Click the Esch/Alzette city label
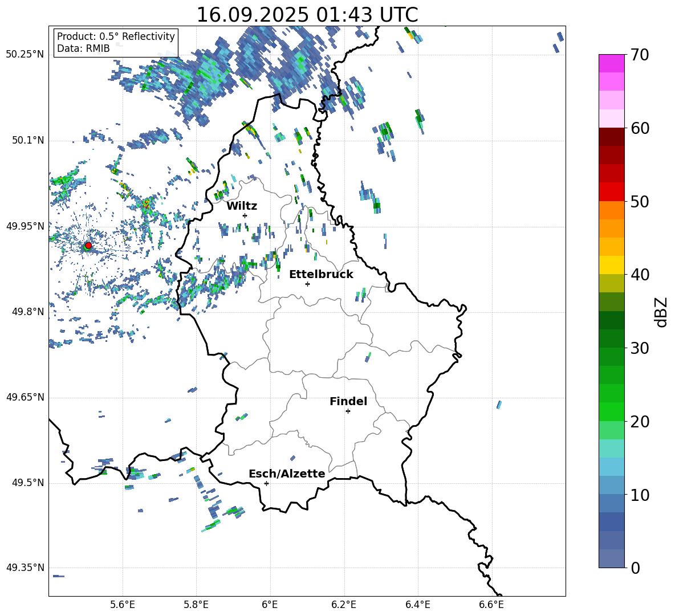 click(287, 474)
